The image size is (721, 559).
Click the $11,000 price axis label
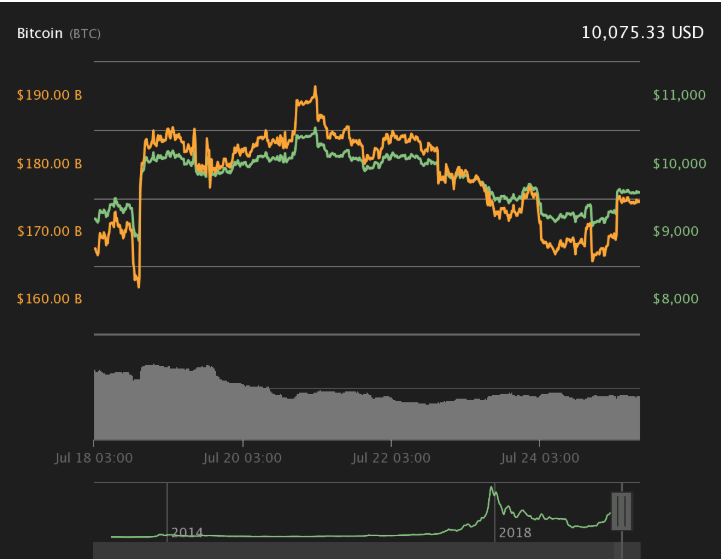point(679,95)
